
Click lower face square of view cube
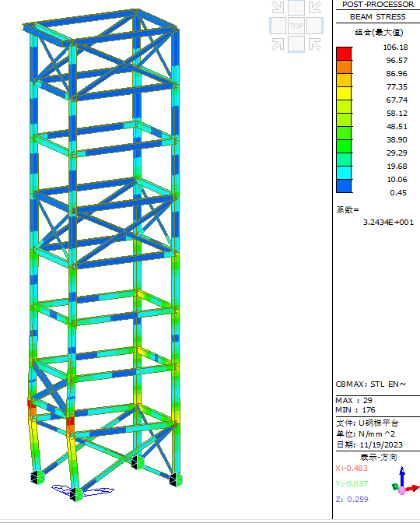[296, 44]
